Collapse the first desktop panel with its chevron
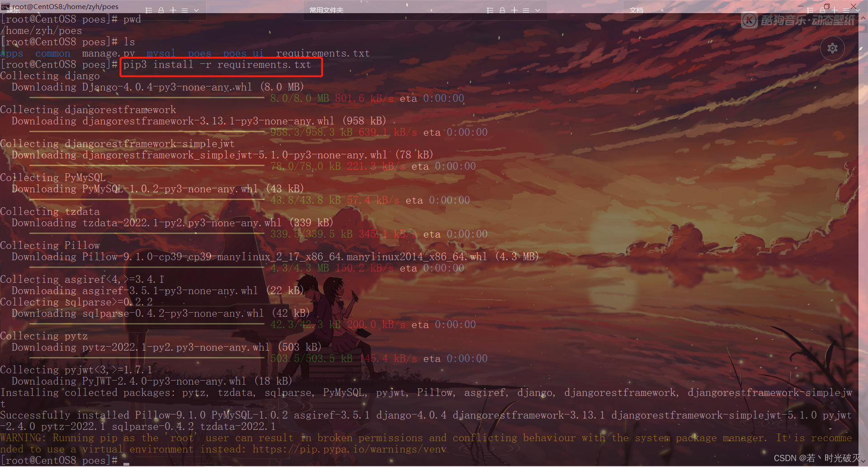 pos(196,10)
